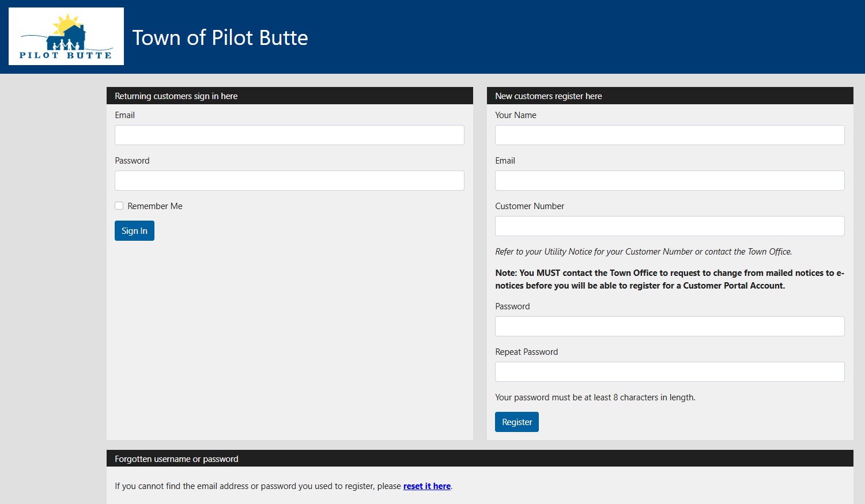Click the Remember Me label text

pos(155,206)
